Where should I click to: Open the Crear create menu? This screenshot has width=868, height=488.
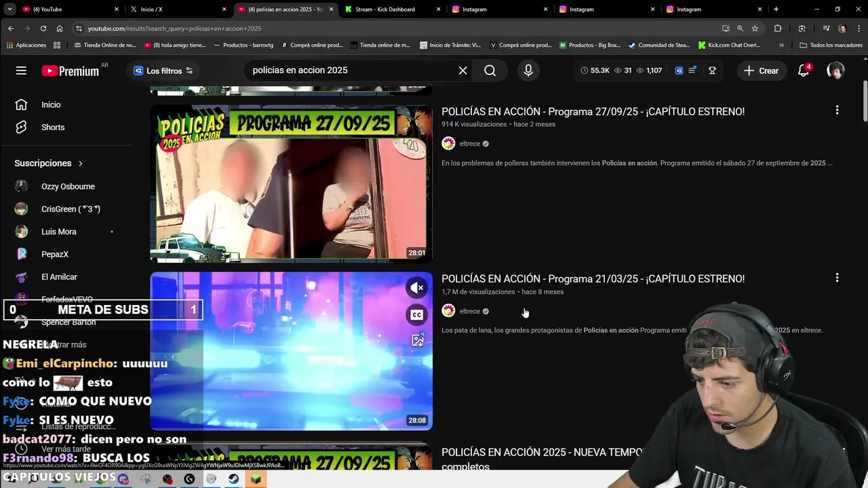click(761, 70)
